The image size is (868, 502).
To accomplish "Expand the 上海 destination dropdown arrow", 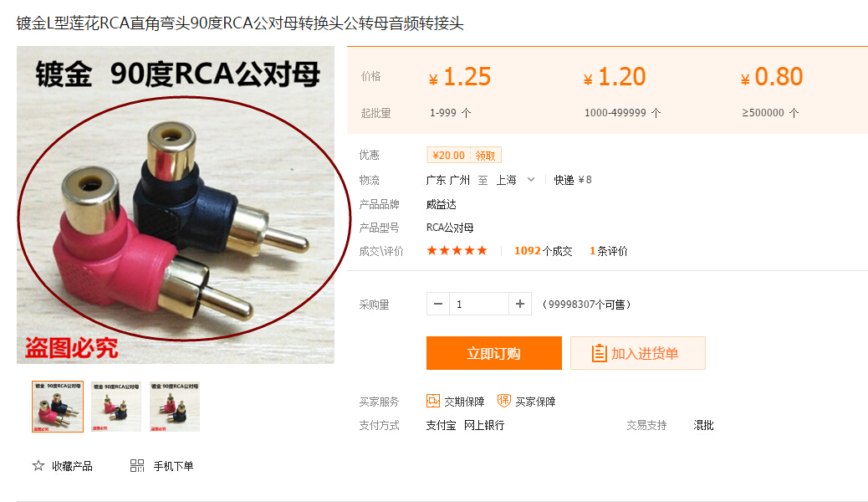I will pyautogui.click(x=531, y=180).
